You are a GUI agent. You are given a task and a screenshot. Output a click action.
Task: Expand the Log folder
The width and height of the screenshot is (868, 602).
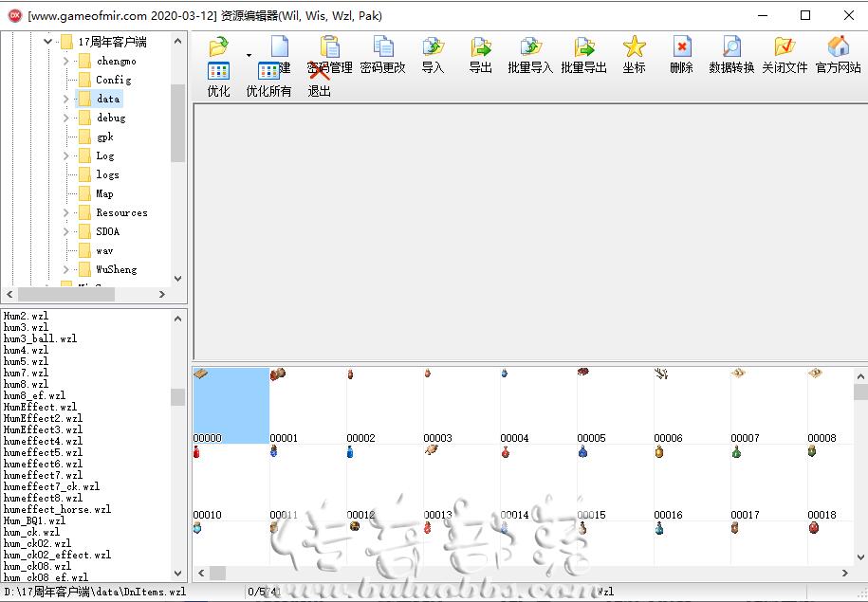[65, 156]
